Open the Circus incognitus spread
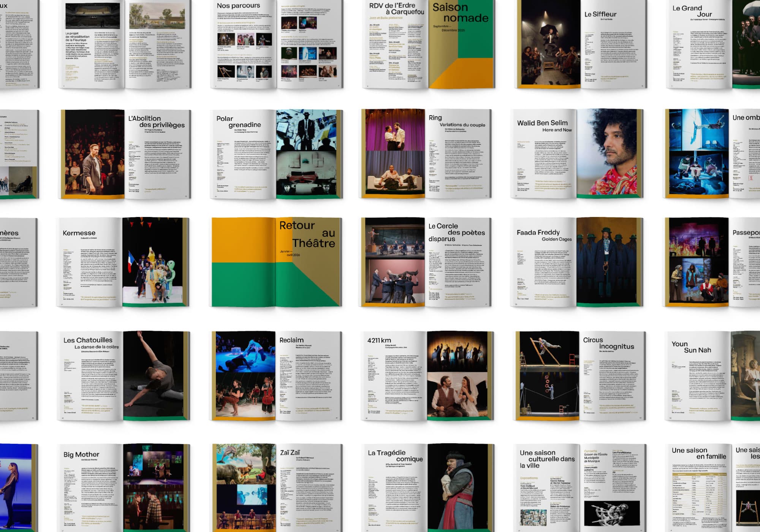760x532 pixels. 580,375
